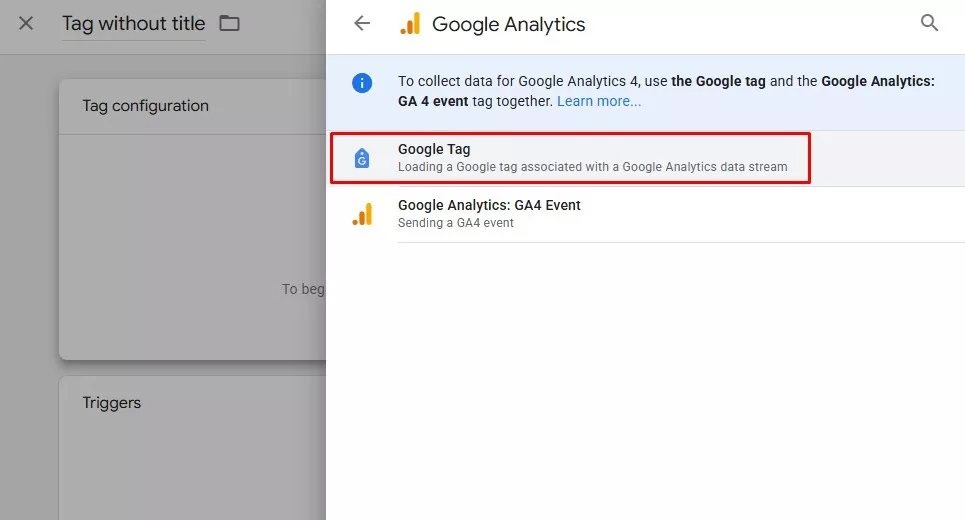Edit the 'Tag without title' name field

134,24
